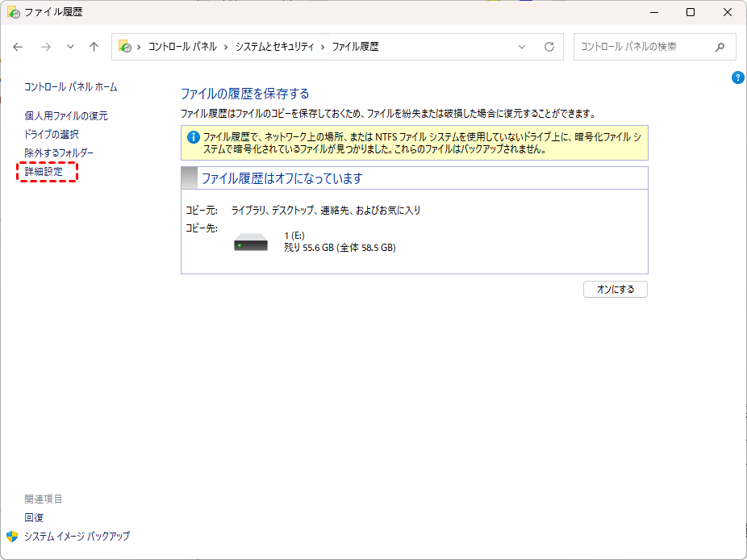Screen dimensions: 747x560
Task: Click the オンにする button
Action: [615, 289]
